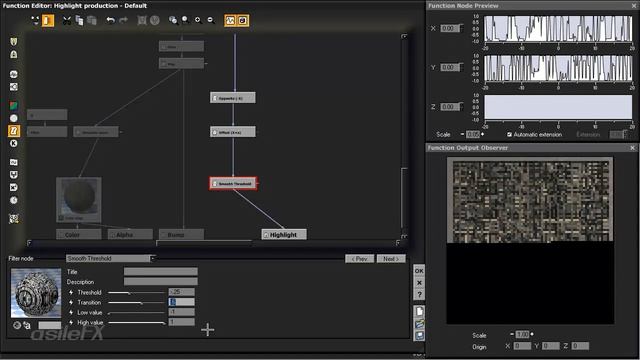Select the Highlight output node
The height and width of the screenshot is (360, 640).
284,235
